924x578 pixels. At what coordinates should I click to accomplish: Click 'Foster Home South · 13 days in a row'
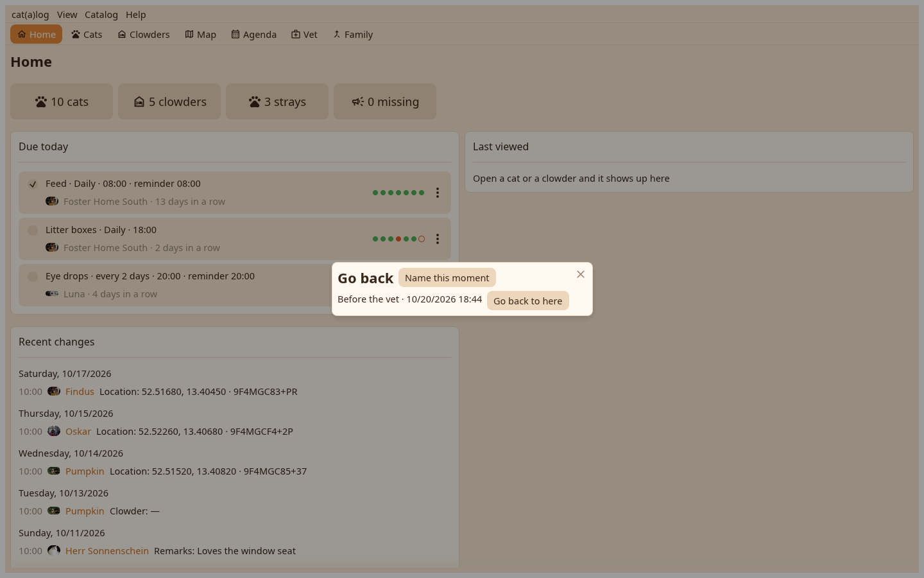(144, 202)
